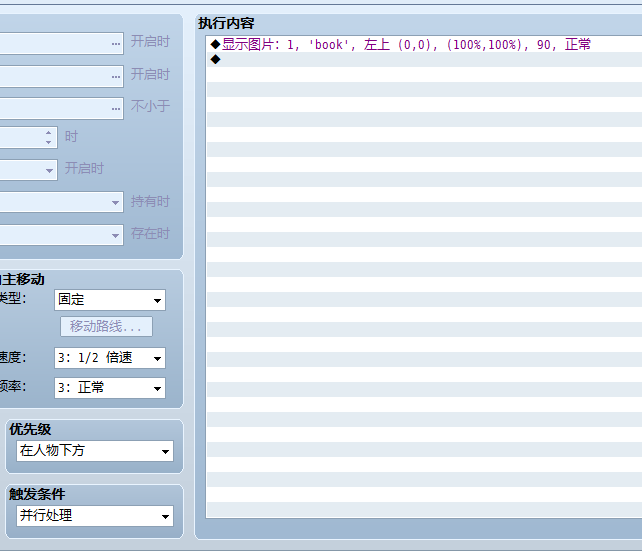The image size is (642, 551).
Task: Open the 速度 dropdown showing 1/2 倍速
Action: [x=110, y=358]
